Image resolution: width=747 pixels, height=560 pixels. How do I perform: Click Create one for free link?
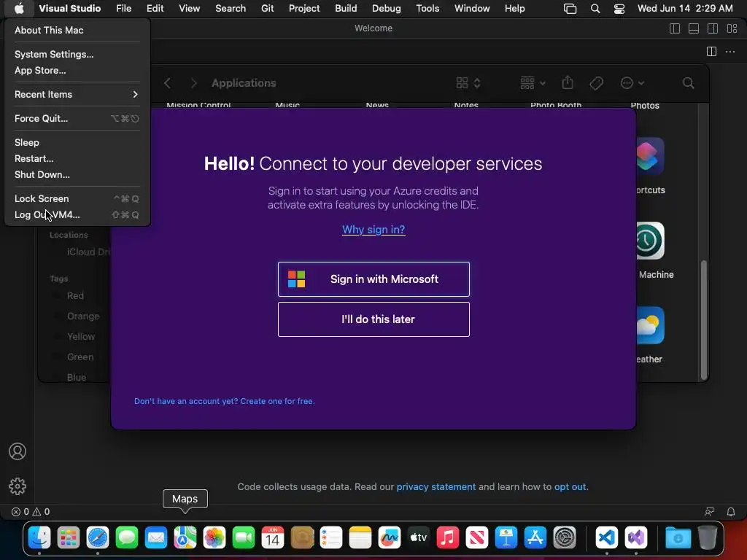(277, 402)
